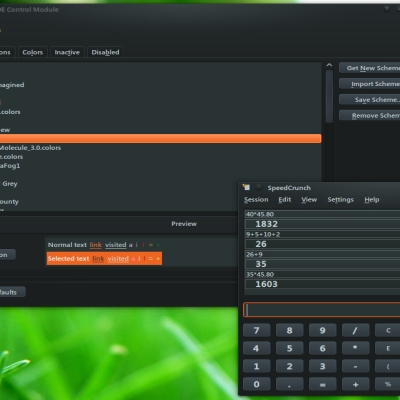
Task: Click the 8 keypad button
Action: click(x=289, y=330)
